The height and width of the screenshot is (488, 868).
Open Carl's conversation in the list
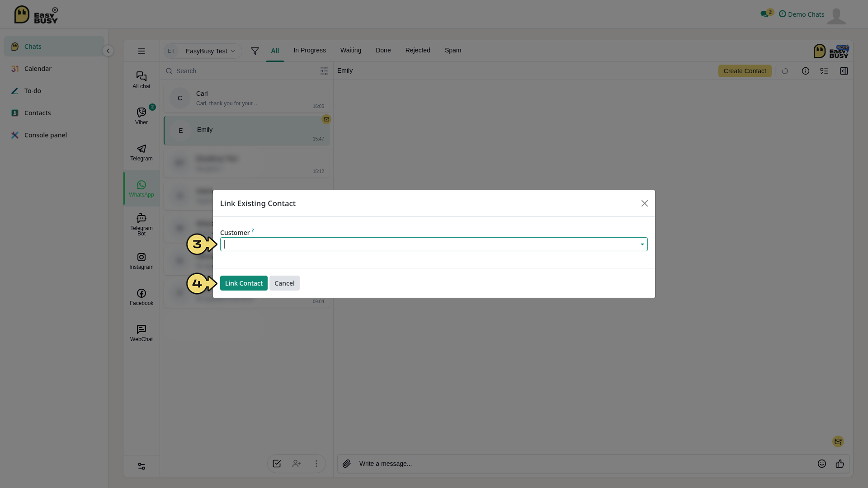pos(247,98)
